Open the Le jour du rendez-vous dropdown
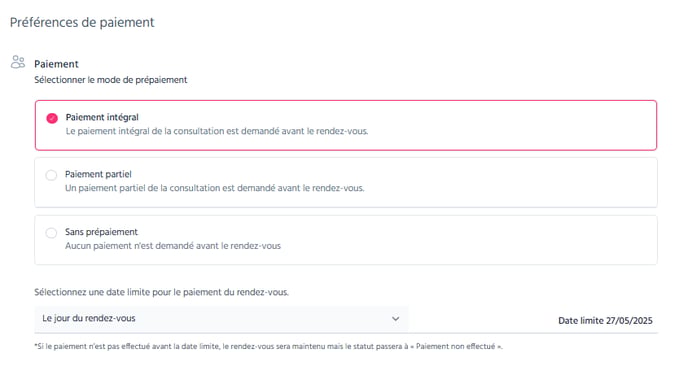The image size is (688, 375). pyautogui.click(x=221, y=319)
